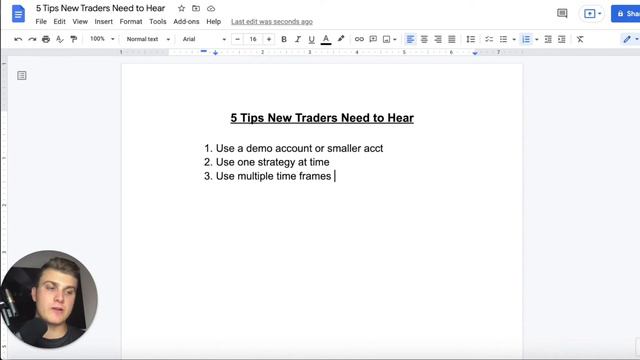This screenshot has height=360, width=640.
Task: Click the left indent marker on ruler
Action: [216, 53]
